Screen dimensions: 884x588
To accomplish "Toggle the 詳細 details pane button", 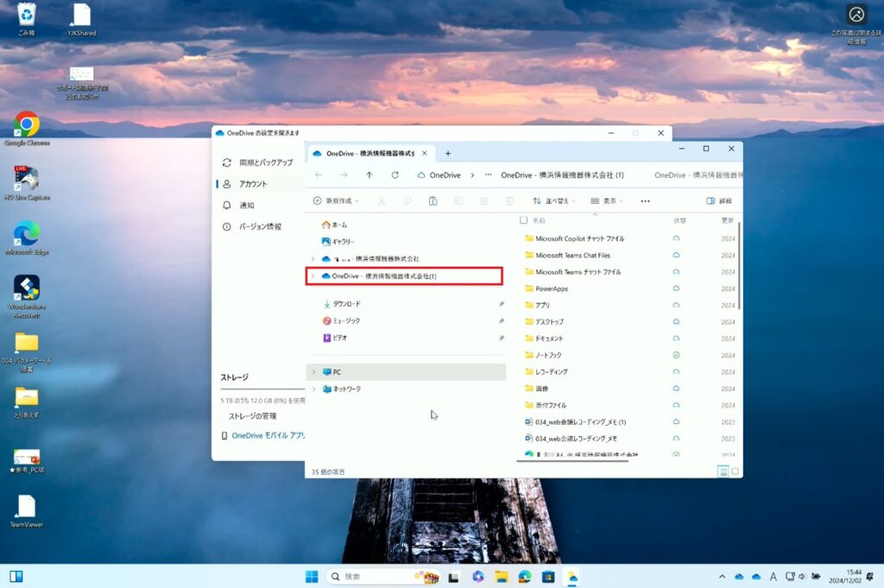I will point(719,201).
